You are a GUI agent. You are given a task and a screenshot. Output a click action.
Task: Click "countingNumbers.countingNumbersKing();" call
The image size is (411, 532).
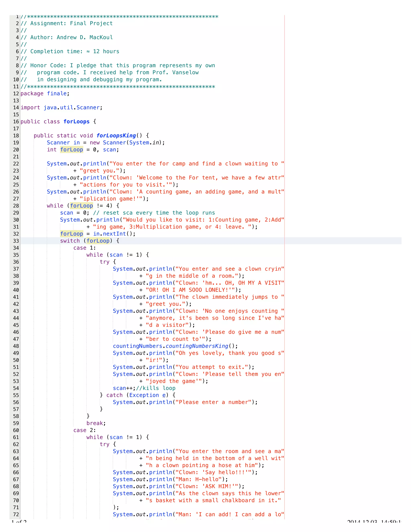click(175, 346)
